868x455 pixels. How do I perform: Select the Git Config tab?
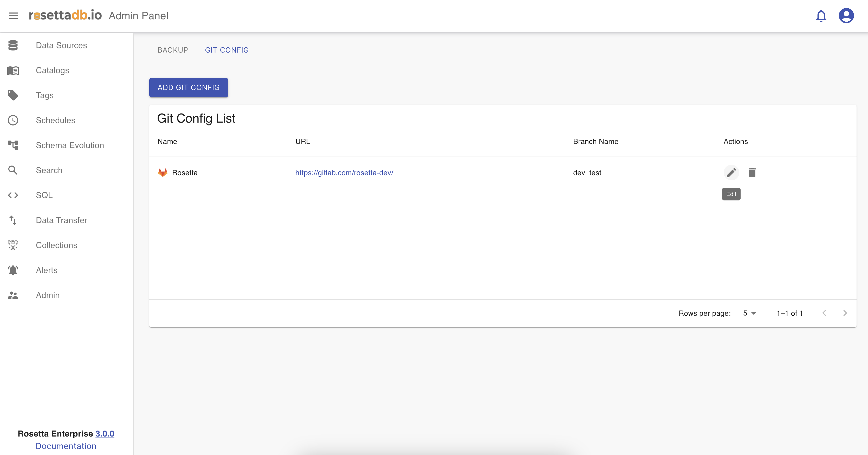[227, 50]
